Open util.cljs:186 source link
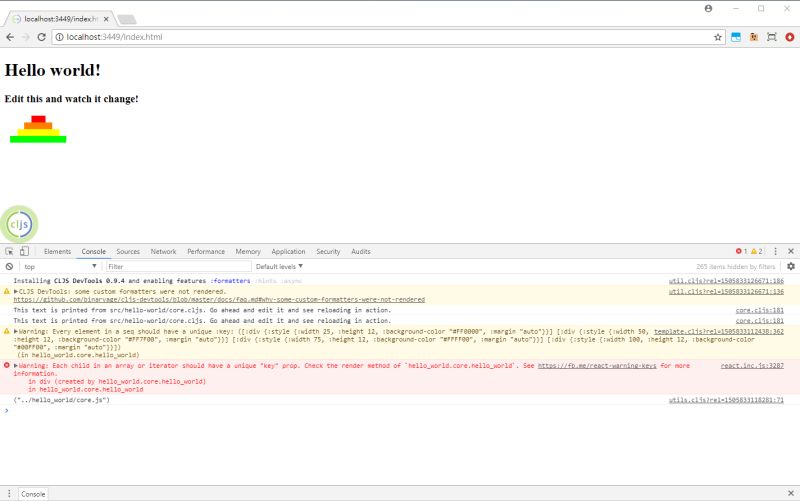 point(727,281)
